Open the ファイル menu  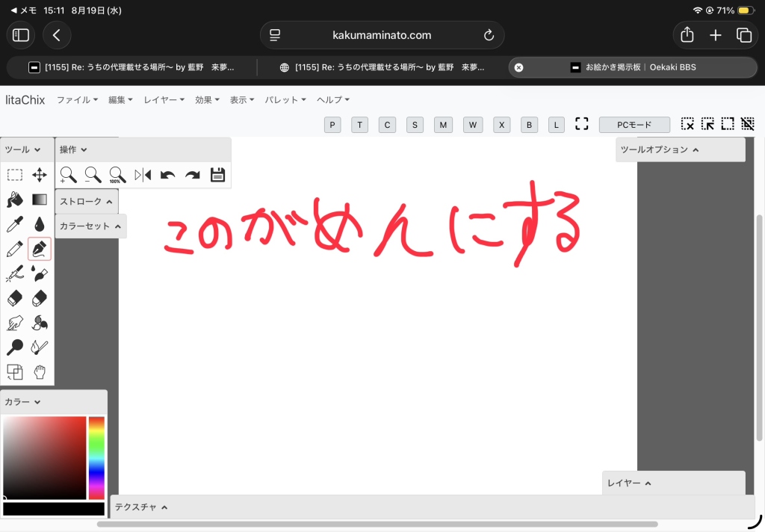pos(77,99)
